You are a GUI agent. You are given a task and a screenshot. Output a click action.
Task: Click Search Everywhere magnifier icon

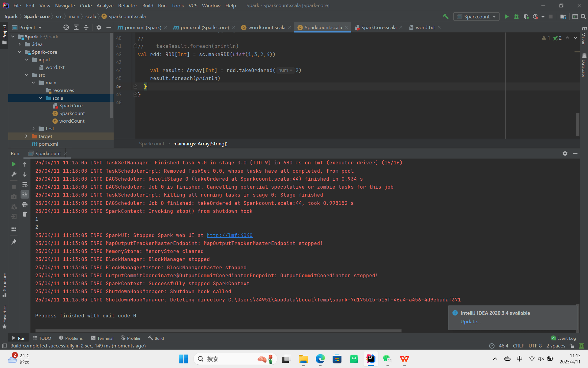tap(583, 17)
